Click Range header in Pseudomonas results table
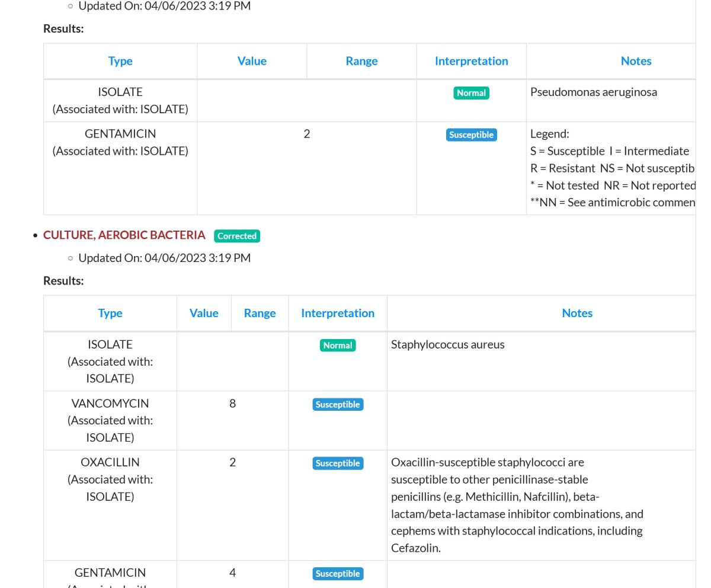The image size is (711, 588). click(x=361, y=61)
